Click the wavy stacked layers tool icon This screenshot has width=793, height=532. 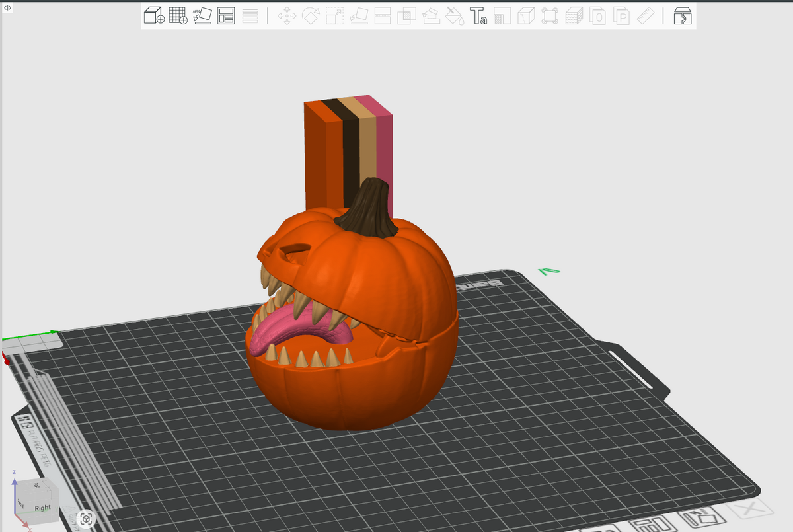(574, 16)
